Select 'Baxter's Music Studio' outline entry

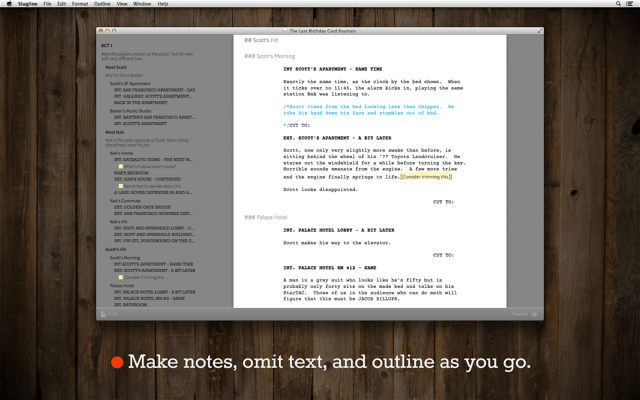coord(128,111)
